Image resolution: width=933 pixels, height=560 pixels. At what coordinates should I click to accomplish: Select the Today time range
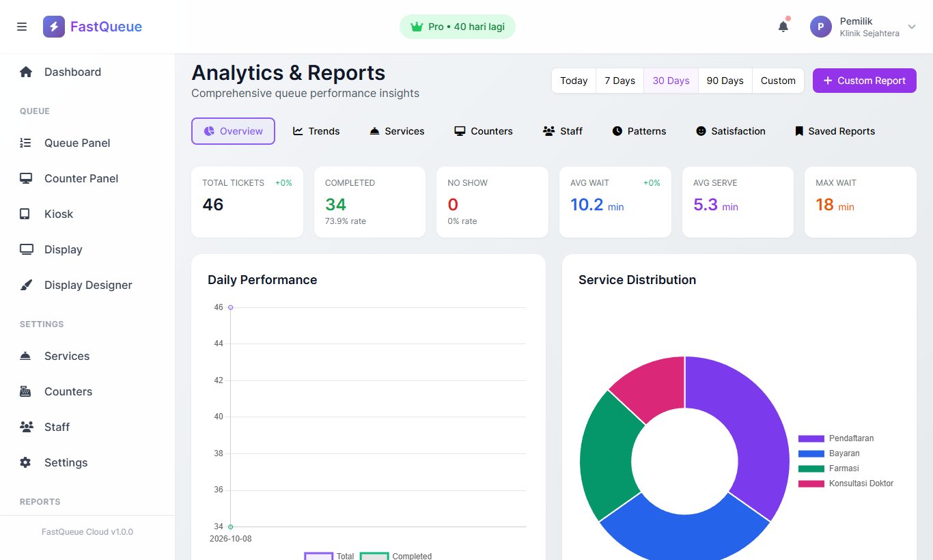(x=574, y=81)
